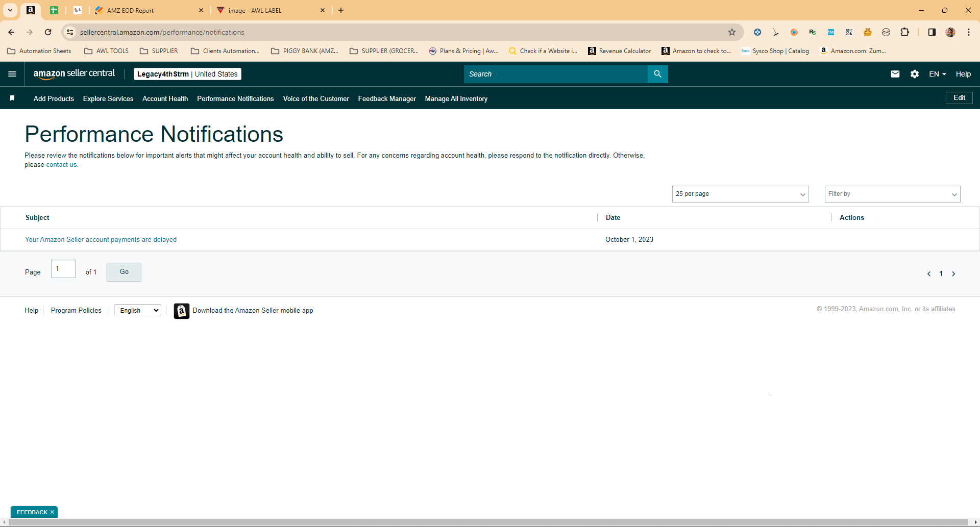980x527 pixels.
Task: Focus the Seller Central search field
Action: (x=555, y=74)
